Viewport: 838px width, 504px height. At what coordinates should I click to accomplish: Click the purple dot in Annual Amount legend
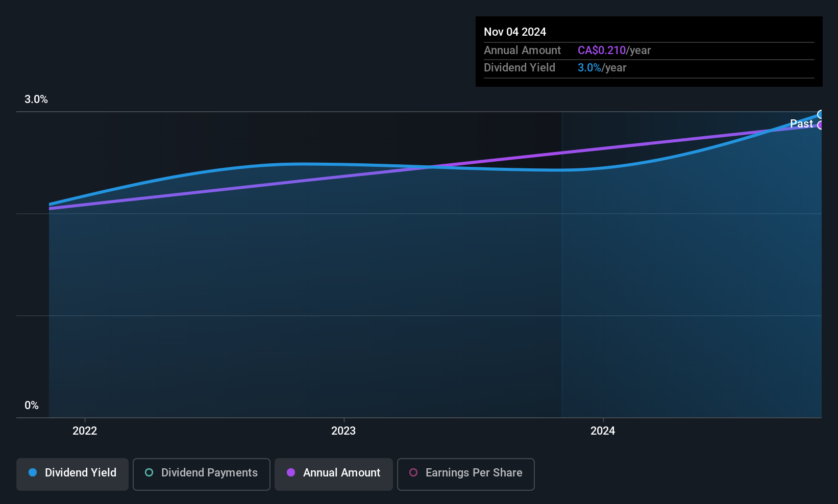pos(291,473)
